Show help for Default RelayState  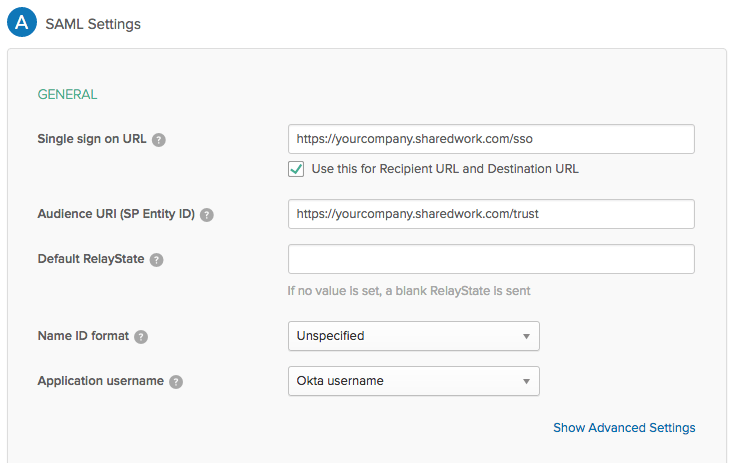[157, 260]
